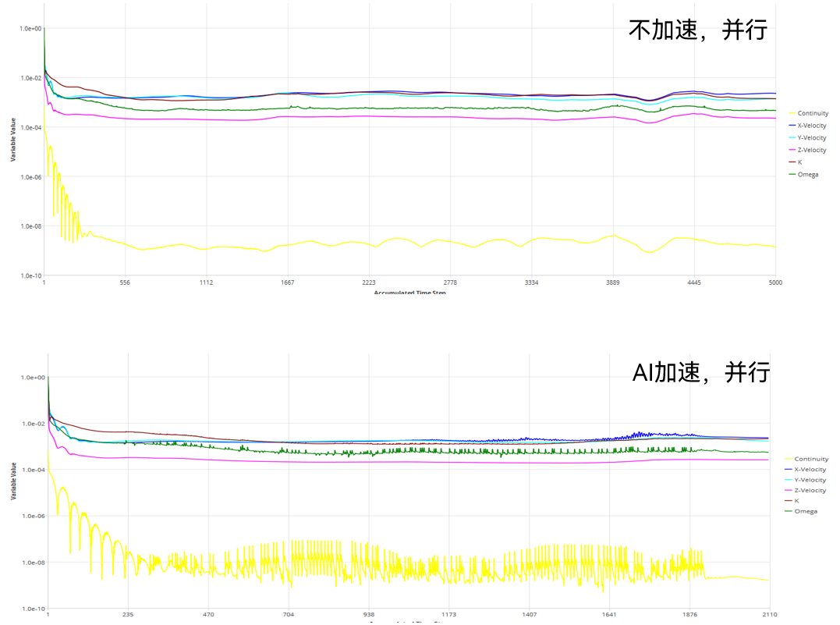
Task: Toggle Continuity series in bottom chart legend
Action: coord(806,459)
